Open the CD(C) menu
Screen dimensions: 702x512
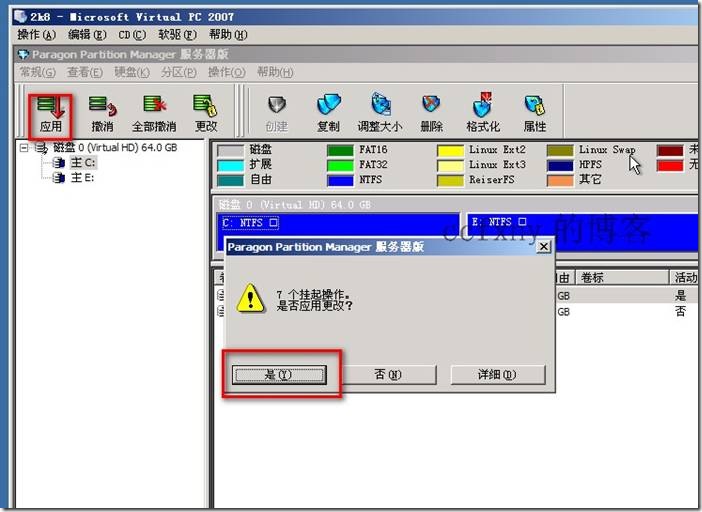pos(132,35)
